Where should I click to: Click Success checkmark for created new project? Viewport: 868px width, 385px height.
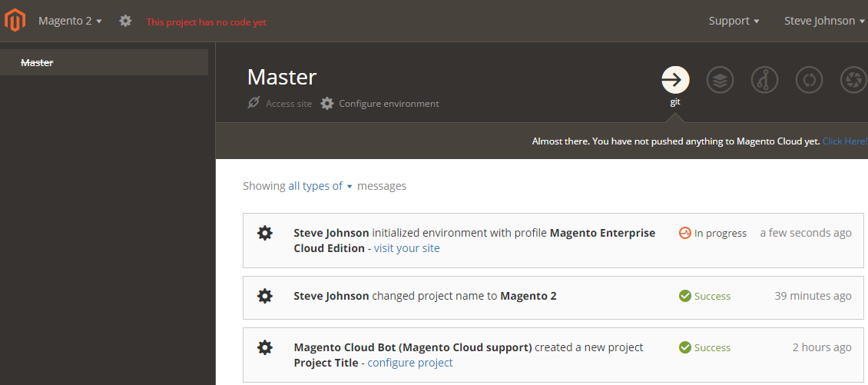(684, 347)
